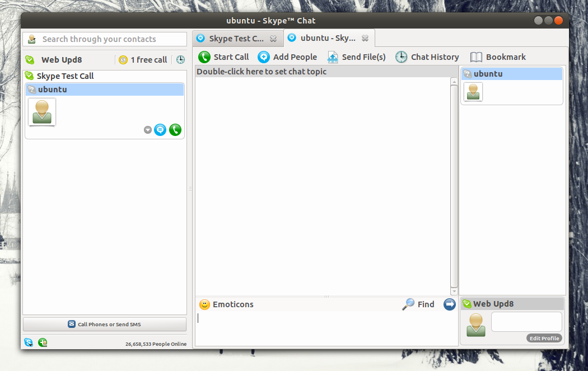The height and width of the screenshot is (371, 588).
Task: Click the 1 free call coin icon
Action: click(123, 60)
